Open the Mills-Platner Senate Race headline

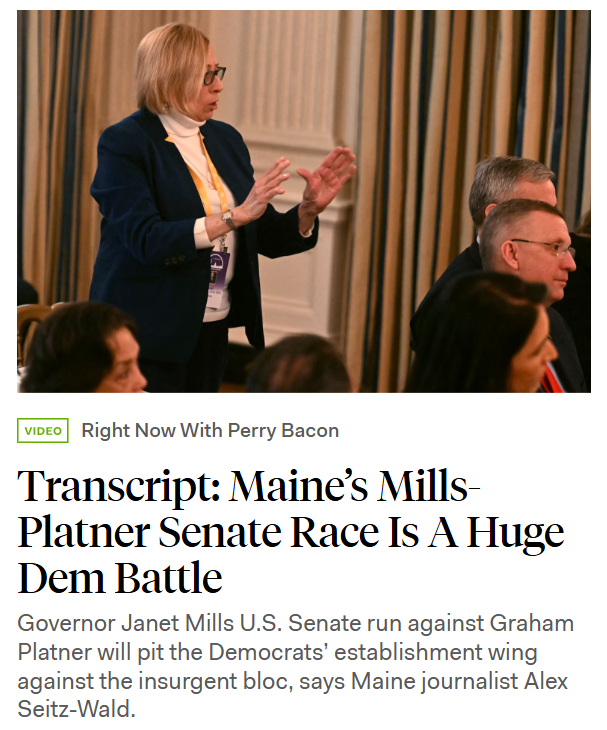pyautogui.click(x=291, y=532)
